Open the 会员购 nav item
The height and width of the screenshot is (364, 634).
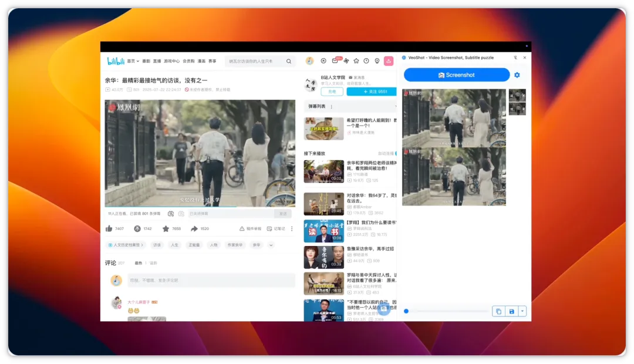pyautogui.click(x=188, y=61)
